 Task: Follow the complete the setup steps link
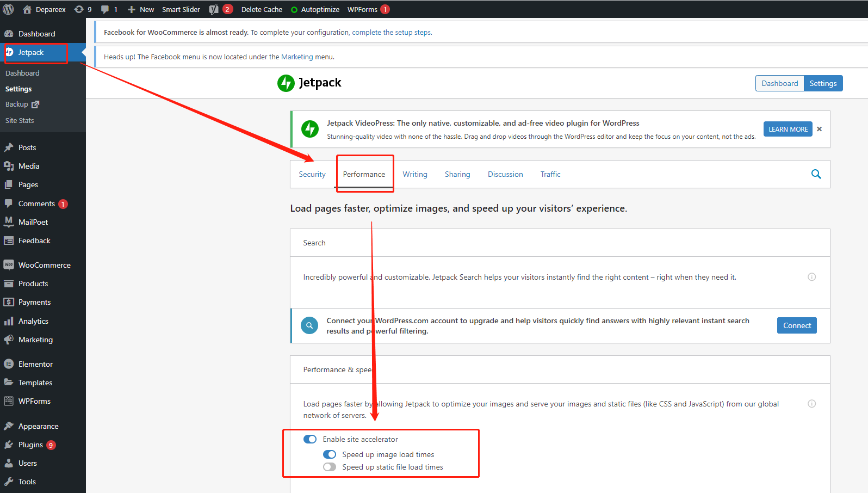(392, 33)
